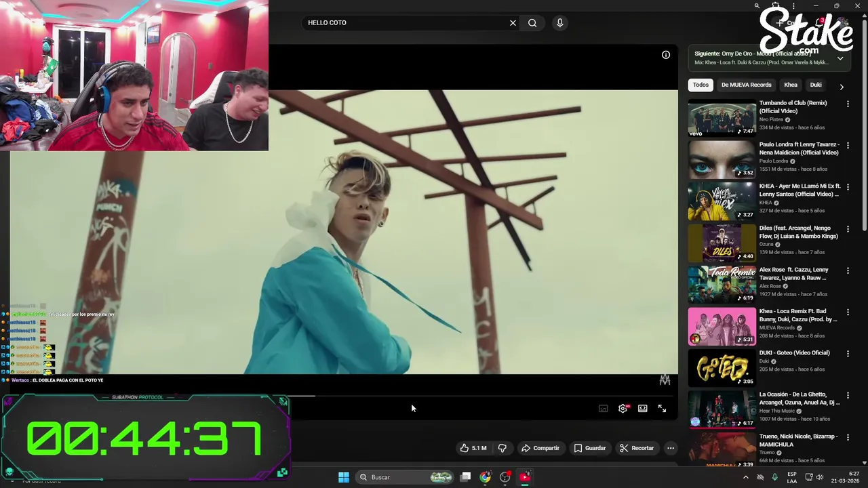Screen dimensions: 868x488
Task: Open Windows Start menu
Action: tap(344, 477)
